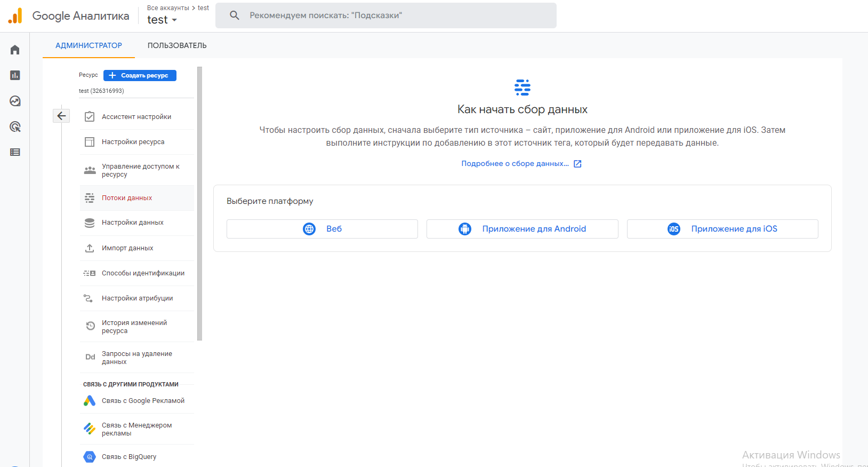Open Home icon in left sidebar
The width and height of the screenshot is (868, 467).
coord(15,50)
